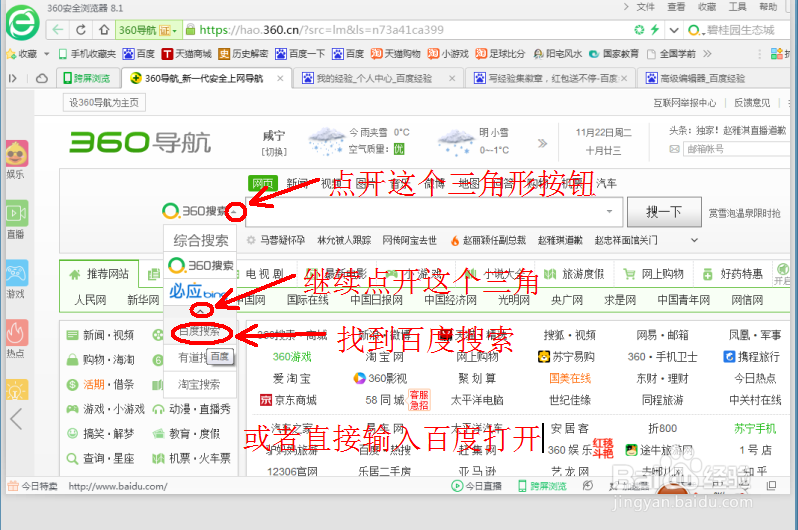Open 百度一下 bookmark
This screenshot has width=798, height=530.
[300, 53]
